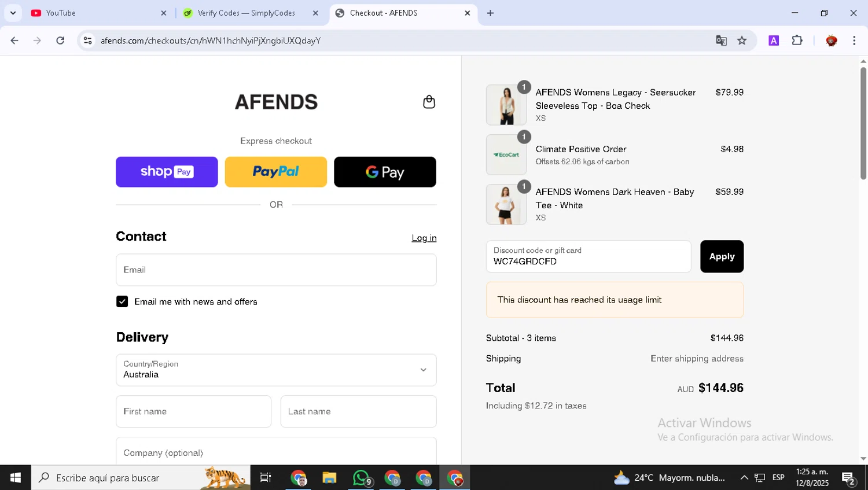Click the Log in link
Image resolution: width=868 pixels, height=490 pixels.
pyautogui.click(x=424, y=238)
